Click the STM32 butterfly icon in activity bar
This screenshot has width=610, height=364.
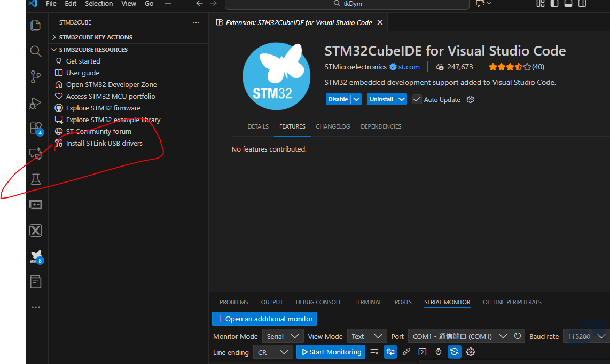(x=36, y=256)
